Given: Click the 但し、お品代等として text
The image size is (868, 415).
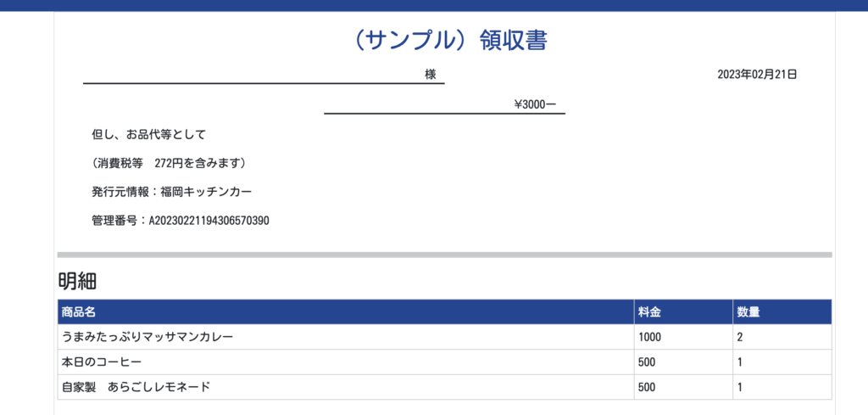Looking at the screenshot, I should 149,134.
